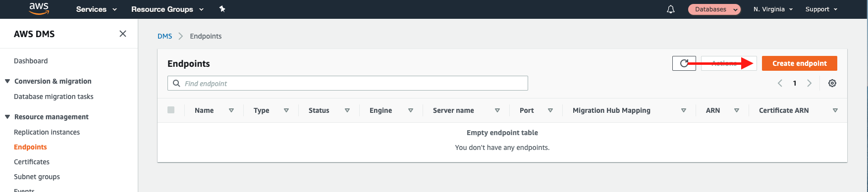Open the Resource Groups menu
Image resolution: width=868 pixels, height=192 pixels.
(167, 9)
